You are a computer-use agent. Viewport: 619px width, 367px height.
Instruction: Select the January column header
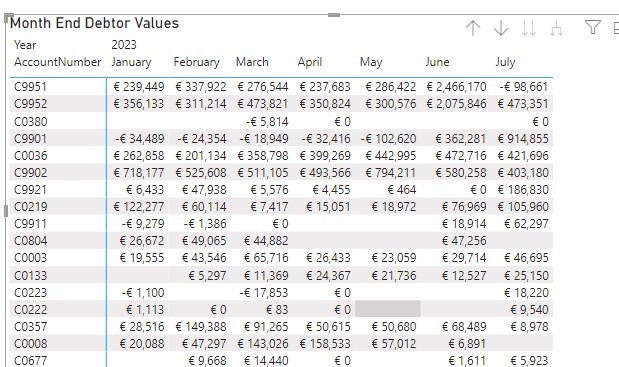[131, 62]
